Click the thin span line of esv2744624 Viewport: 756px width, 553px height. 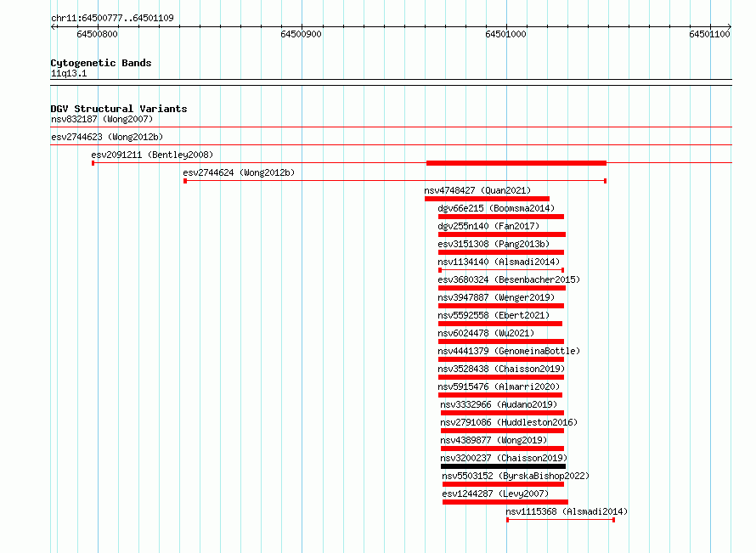tap(395, 181)
